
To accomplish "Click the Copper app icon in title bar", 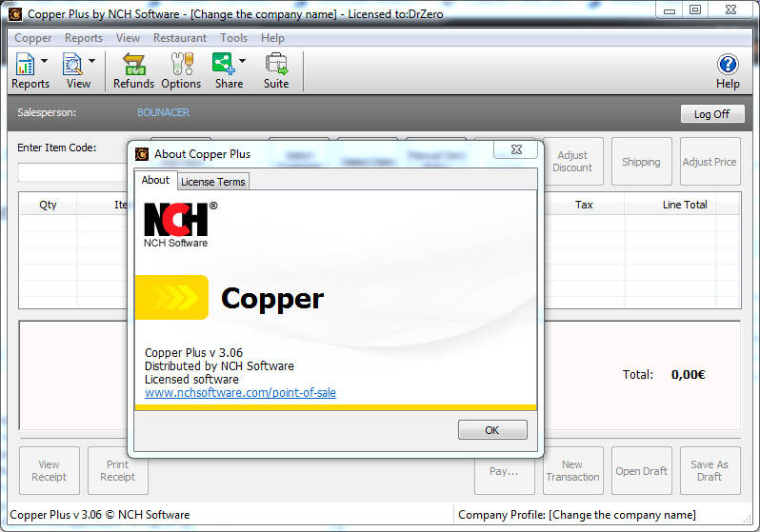I will click(15, 14).
